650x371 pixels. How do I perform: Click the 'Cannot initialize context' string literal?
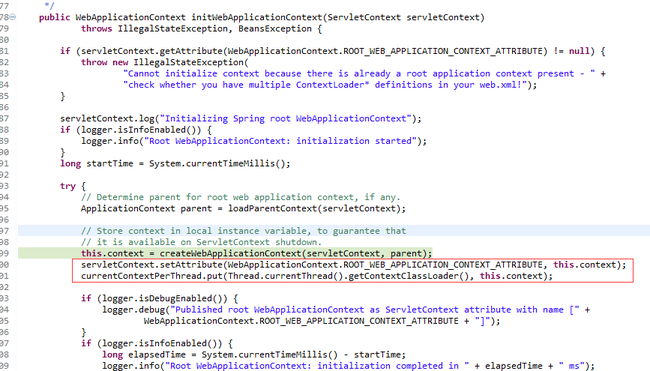pos(359,73)
